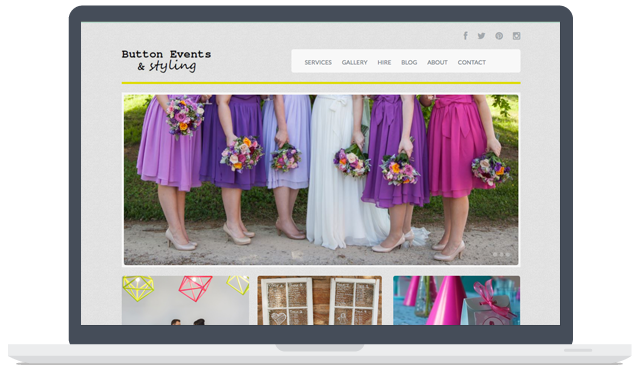Open the Facebook social icon
The image size is (640, 370).
coord(465,36)
